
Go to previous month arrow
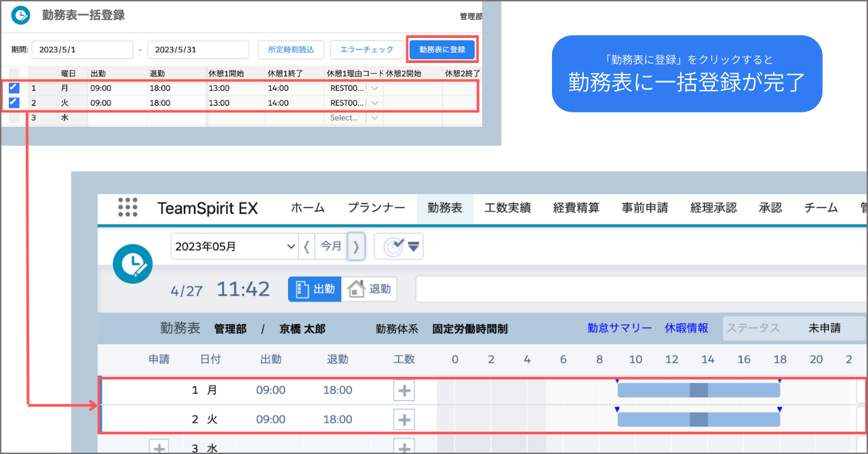tap(307, 247)
